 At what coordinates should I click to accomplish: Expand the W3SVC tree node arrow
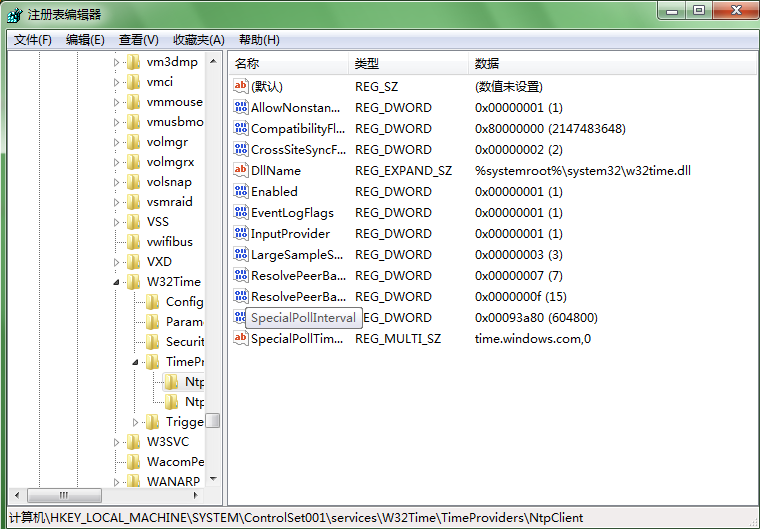pyautogui.click(x=118, y=442)
